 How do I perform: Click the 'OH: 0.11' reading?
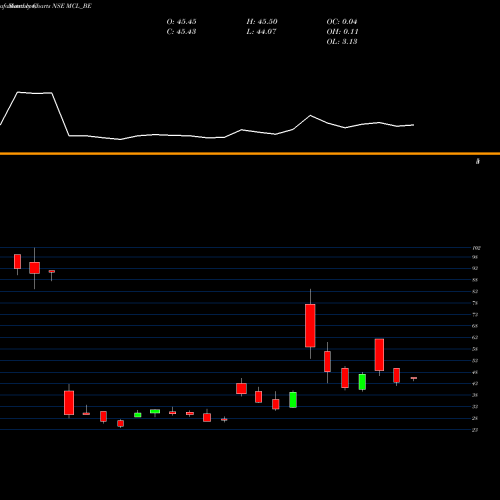pyautogui.click(x=342, y=32)
